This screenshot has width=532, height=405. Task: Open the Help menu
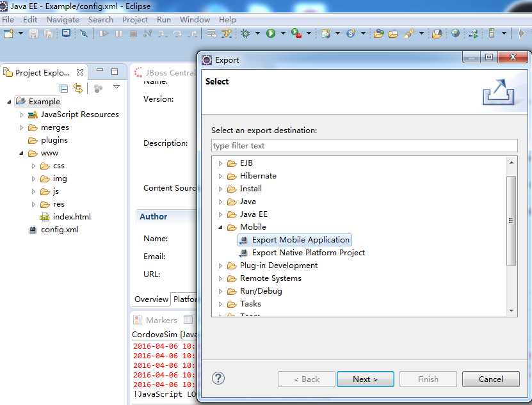pyautogui.click(x=227, y=20)
